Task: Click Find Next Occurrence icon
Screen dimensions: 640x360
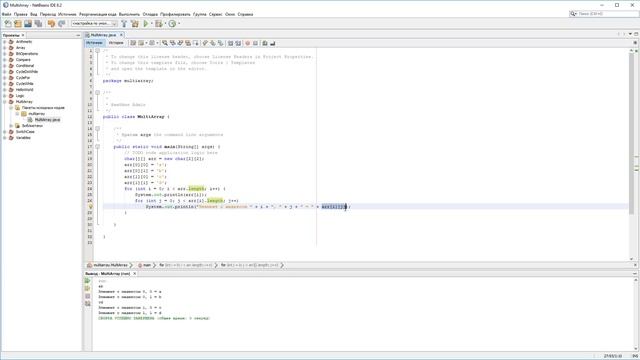Action: [x=180, y=43]
